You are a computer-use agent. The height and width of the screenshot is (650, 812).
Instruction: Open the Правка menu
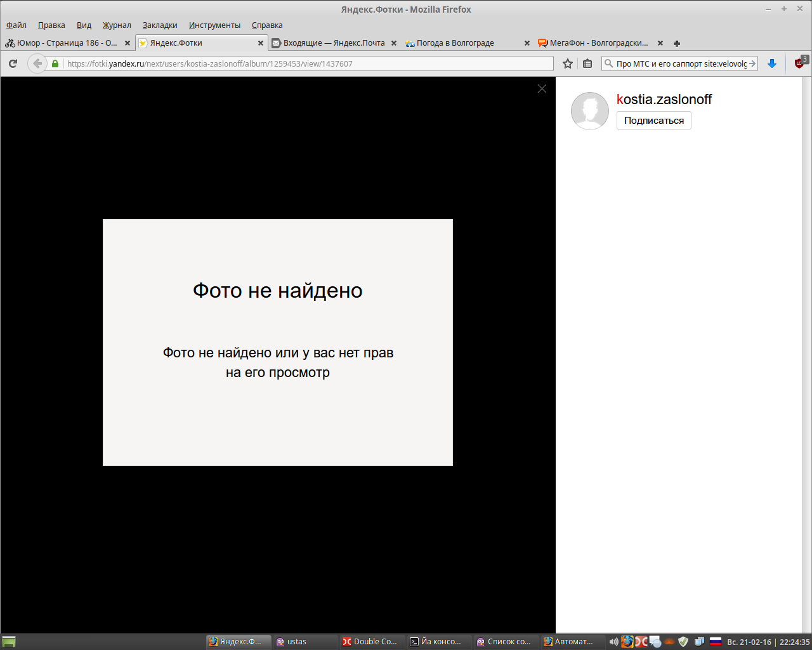(51, 25)
